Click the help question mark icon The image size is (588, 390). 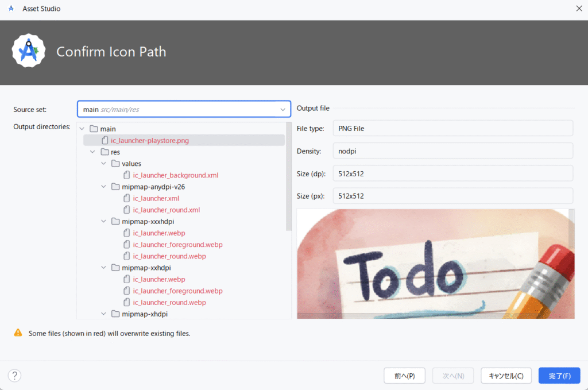tap(14, 376)
